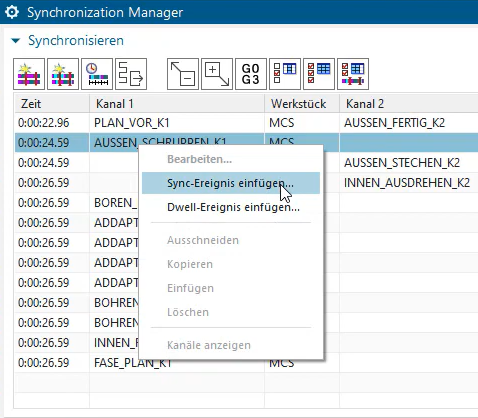Select Einfügen in the context menu

coord(231,288)
